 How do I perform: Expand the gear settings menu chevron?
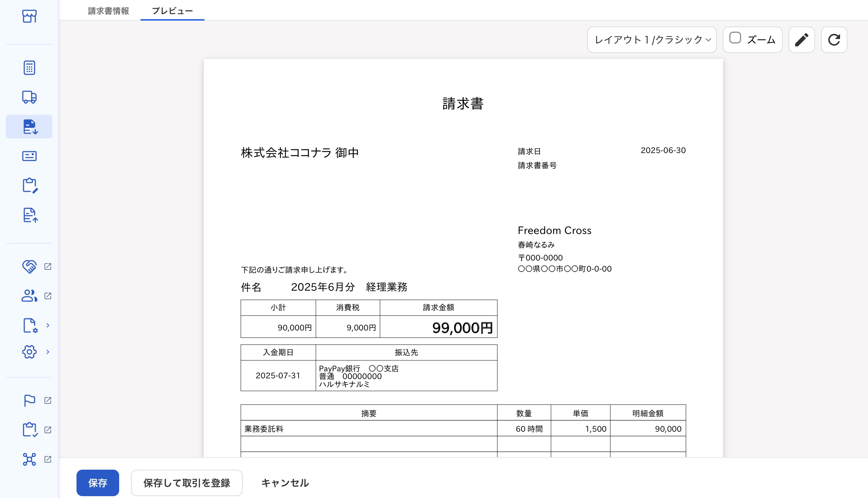48,352
